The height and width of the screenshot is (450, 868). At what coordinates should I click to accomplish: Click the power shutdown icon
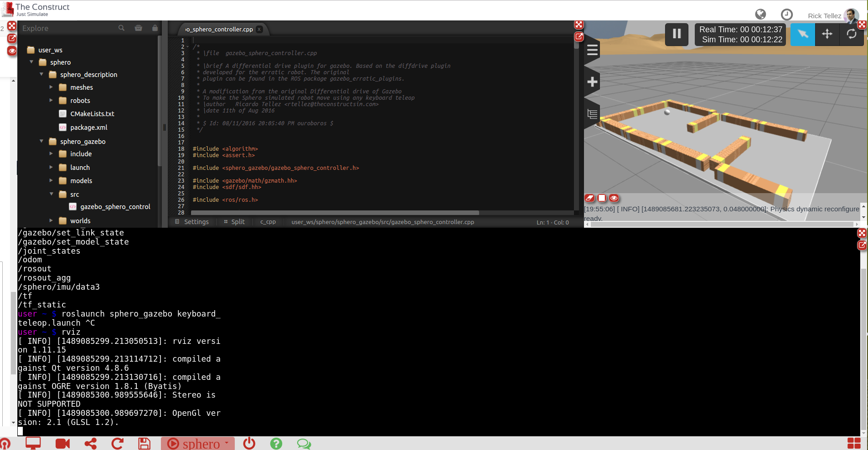[249, 443]
